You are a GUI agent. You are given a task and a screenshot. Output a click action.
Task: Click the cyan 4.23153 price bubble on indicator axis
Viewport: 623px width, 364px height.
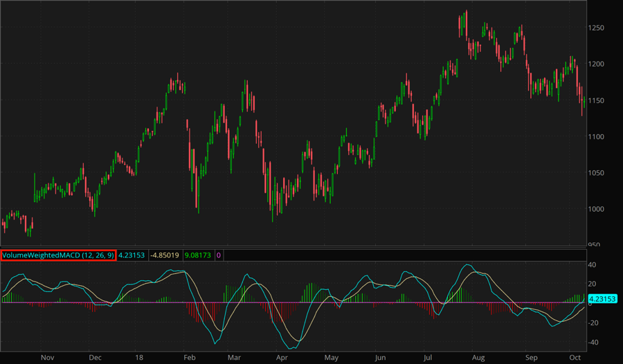[x=602, y=299]
